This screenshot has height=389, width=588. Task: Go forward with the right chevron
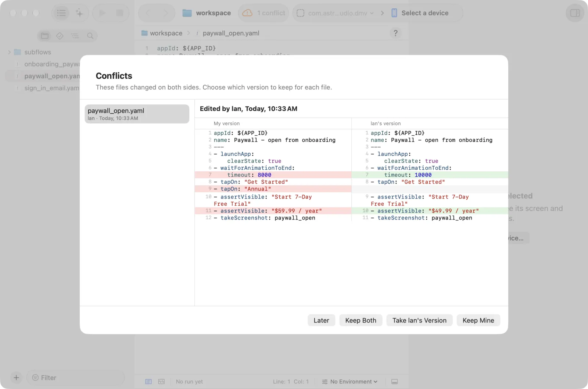pyautogui.click(x=166, y=13)
